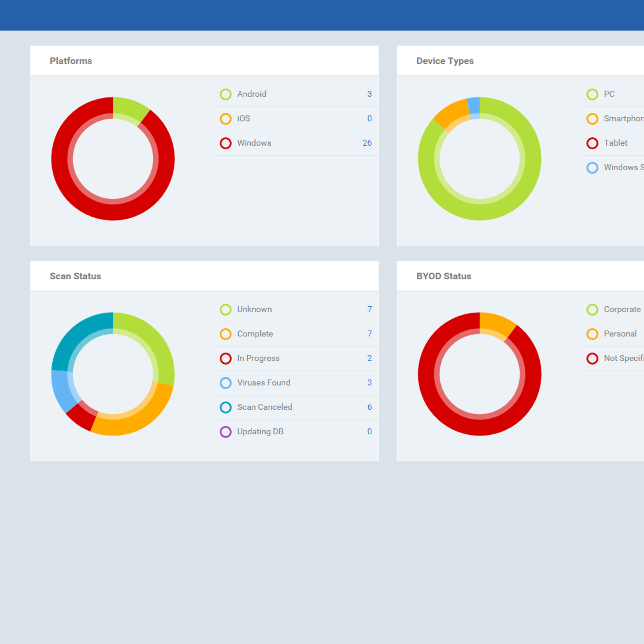Click the Android legend circle icon
The width and height of the screenshot is (644, 644).
225,94
